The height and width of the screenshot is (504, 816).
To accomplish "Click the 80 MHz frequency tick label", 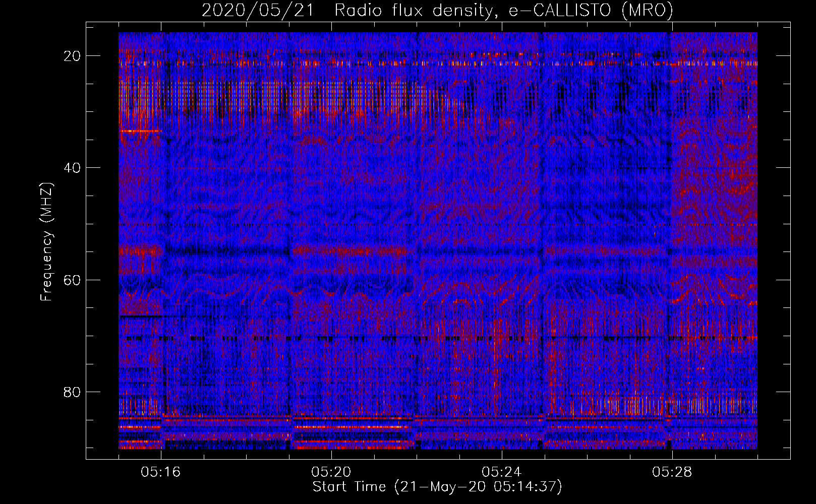I will 73,392.
